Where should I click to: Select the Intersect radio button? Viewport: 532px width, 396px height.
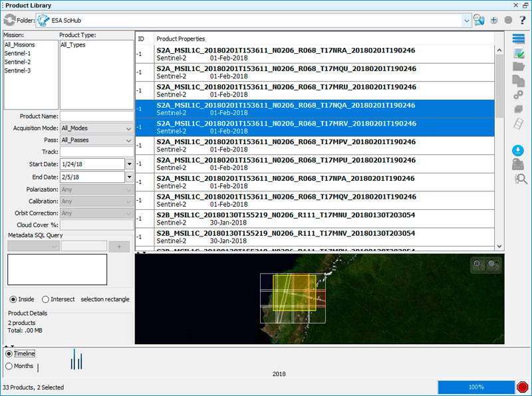tap(46, 299)
